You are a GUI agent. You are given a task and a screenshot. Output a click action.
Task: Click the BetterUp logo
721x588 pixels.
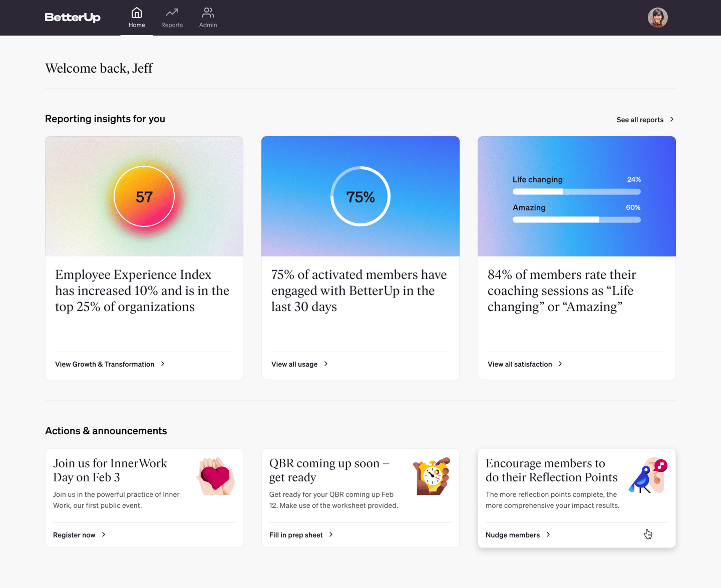72,17
